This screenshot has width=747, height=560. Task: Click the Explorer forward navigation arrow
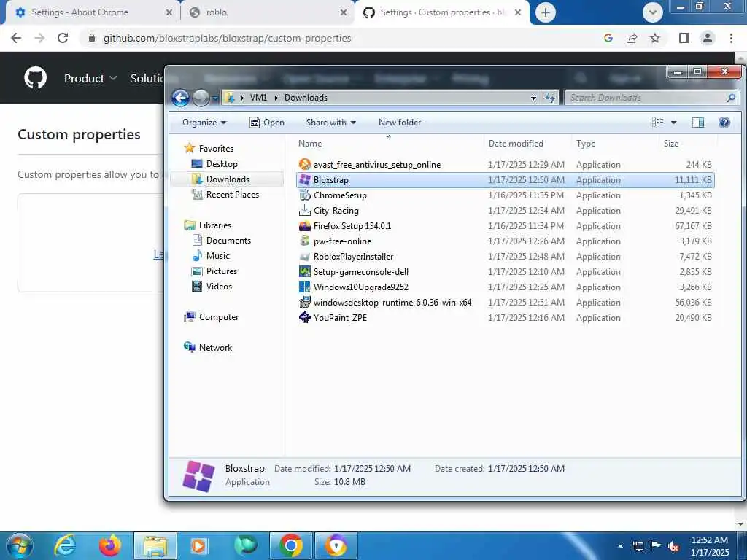[201, 98]
